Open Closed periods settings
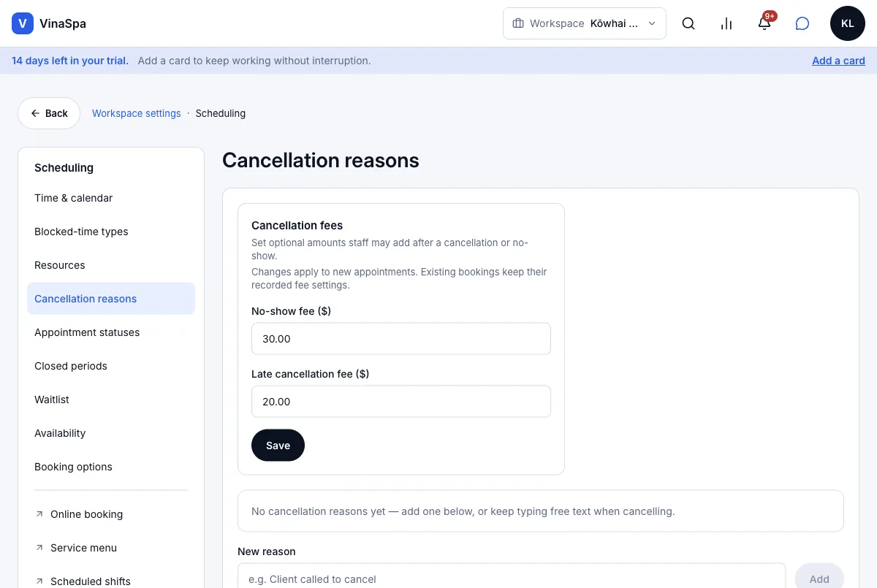The image size is (877, 588). 111,366
